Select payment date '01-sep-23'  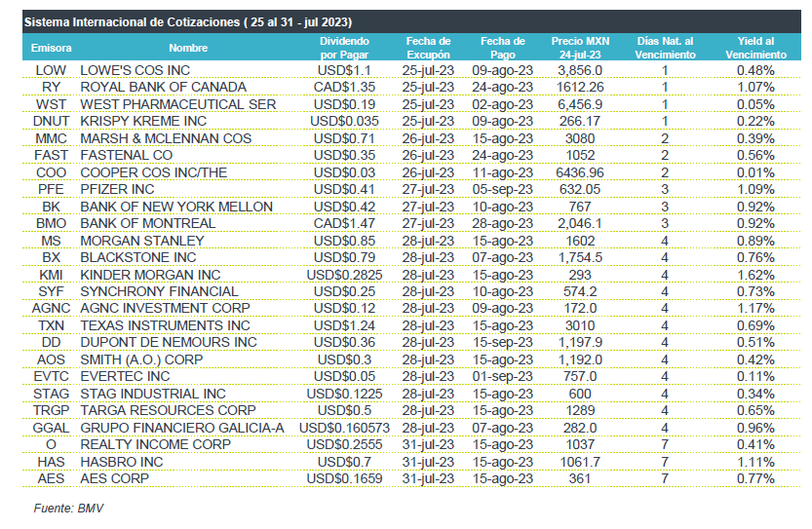[502, 377]
